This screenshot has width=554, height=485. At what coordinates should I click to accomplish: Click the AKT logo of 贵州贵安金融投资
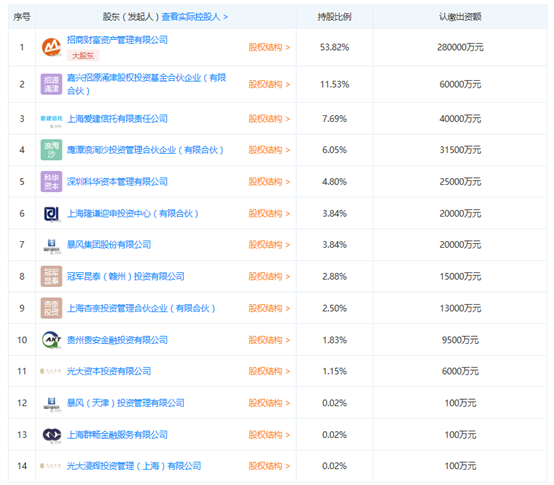click(52, 340)
